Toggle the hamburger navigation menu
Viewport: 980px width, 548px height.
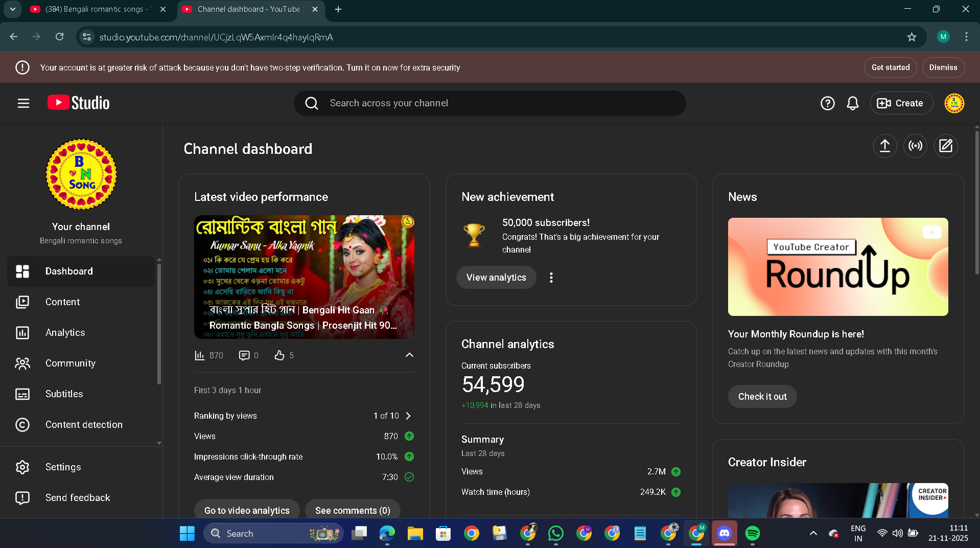pyautogui.click(x=24, y=103)
